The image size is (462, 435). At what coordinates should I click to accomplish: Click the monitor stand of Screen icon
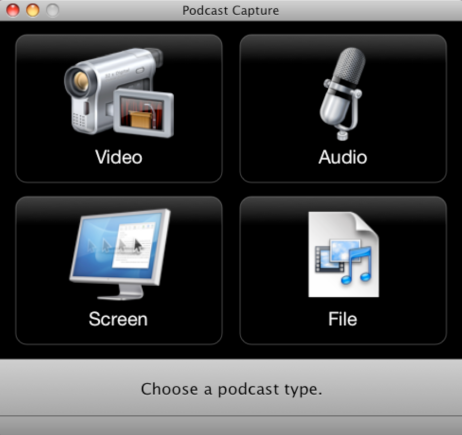121,293
